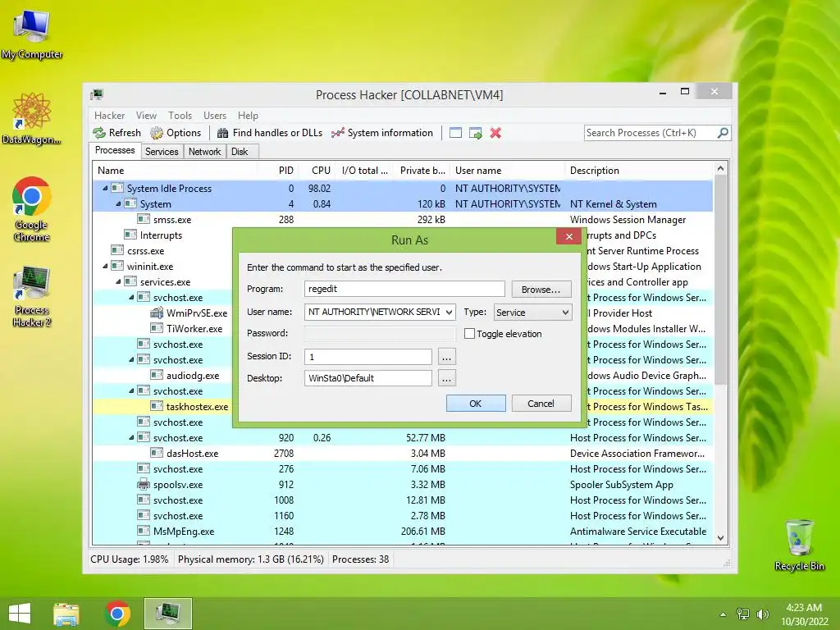Open My Computer desktop icon
840x630 pixels.
pyautogui.click(x=32, y=33)
